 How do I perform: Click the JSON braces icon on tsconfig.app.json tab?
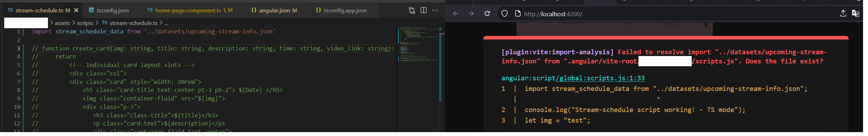click(318, 10)
